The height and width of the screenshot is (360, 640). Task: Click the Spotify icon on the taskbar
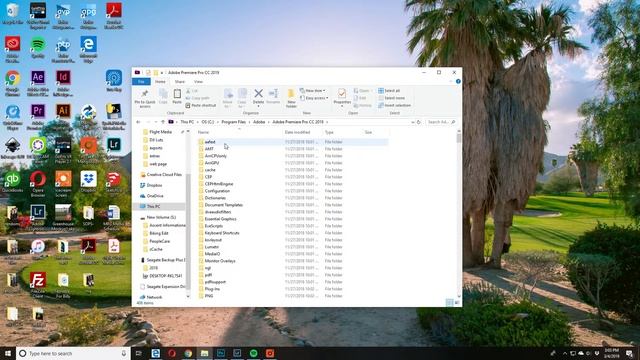253,353
